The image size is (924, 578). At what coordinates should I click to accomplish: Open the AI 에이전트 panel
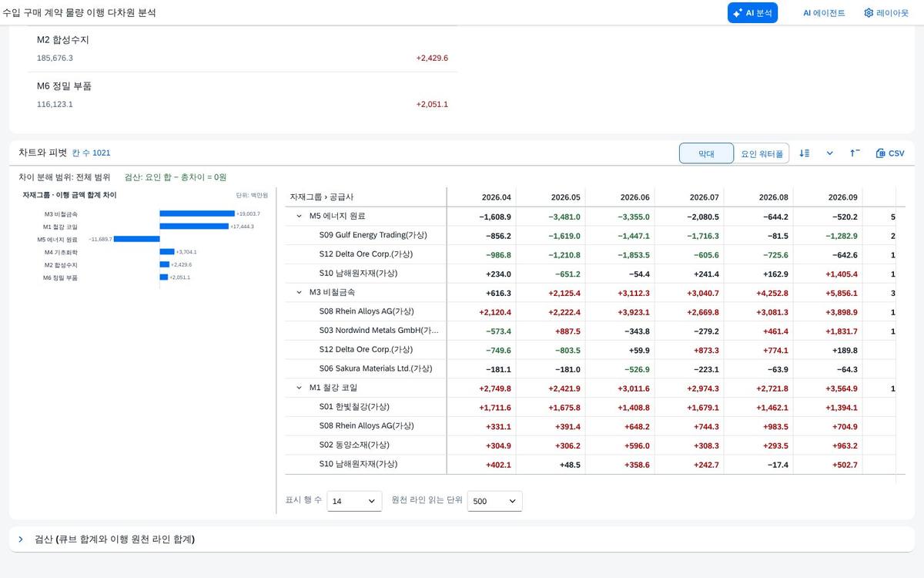824,13
